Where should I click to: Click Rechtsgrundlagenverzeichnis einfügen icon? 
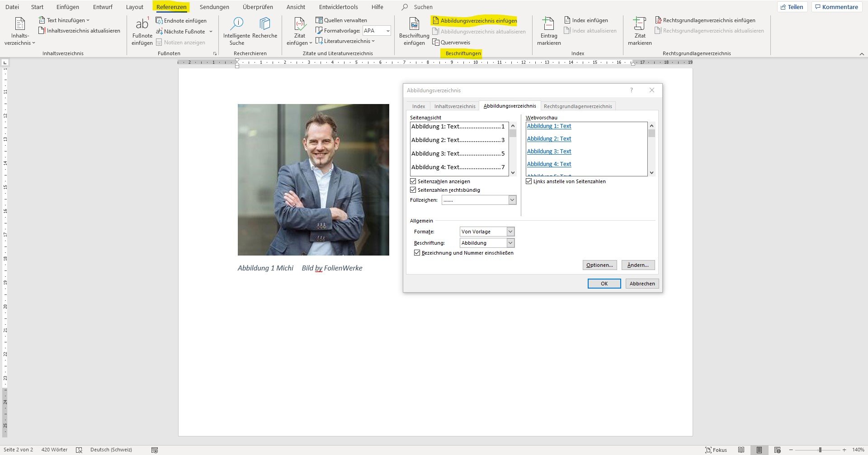(x=658, y=20)
